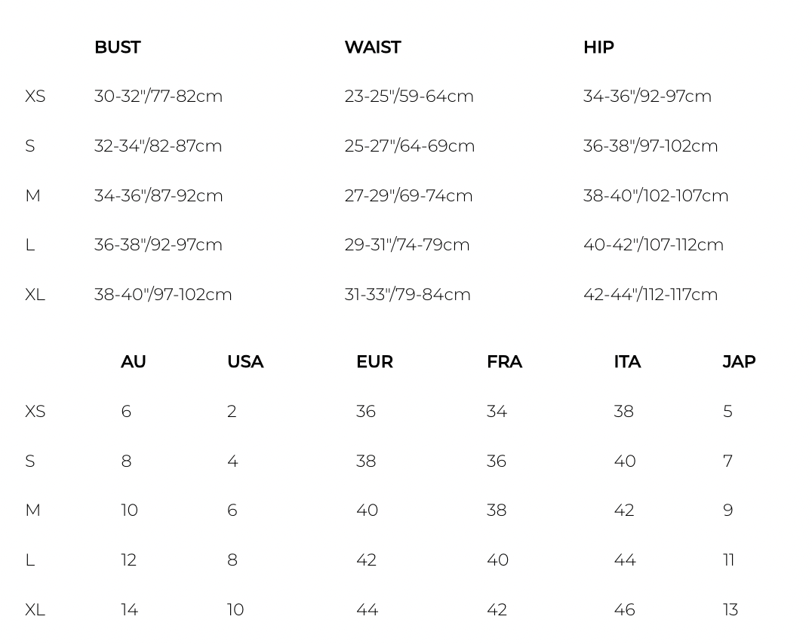Click the AU column header

pyautogui.click(x=134, y=361)
